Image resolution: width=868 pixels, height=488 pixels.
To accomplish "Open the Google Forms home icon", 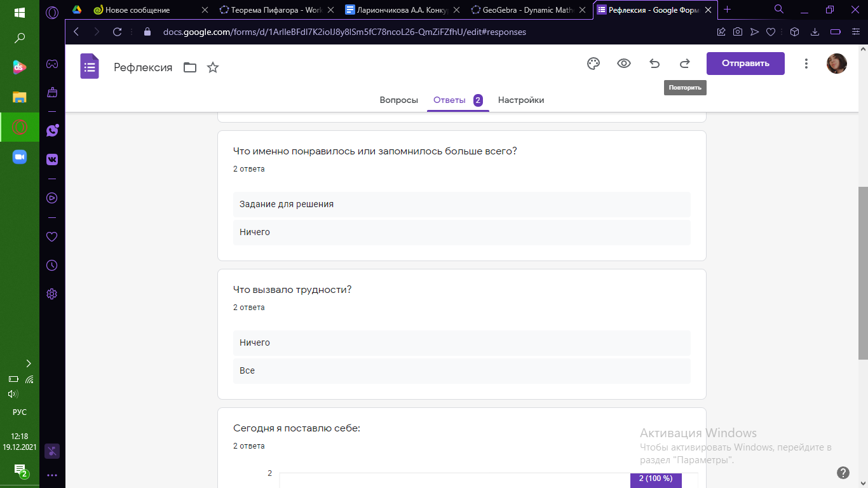I will [90, 66].
